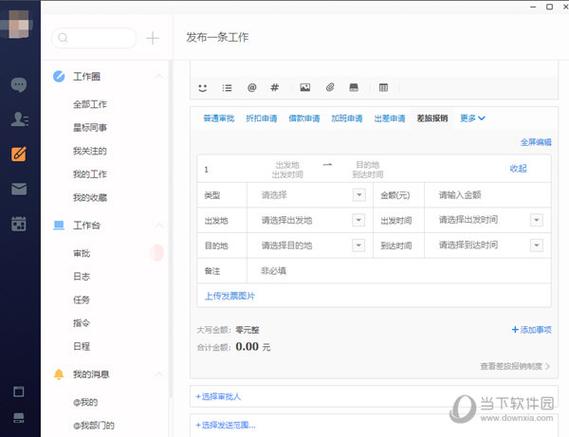Open 我关注的 in the left panel
The width and height of the screenshot is (569, 437).
pyautogui.click(x=90, y=151)
